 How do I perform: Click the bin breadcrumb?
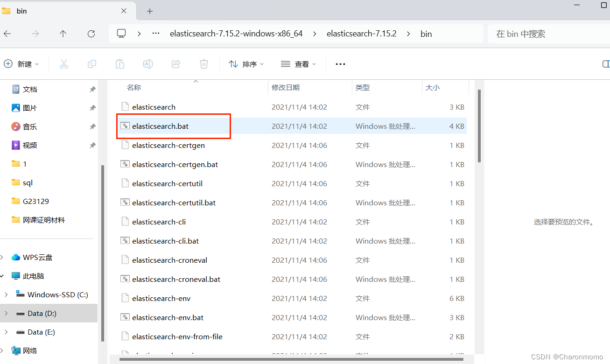click(x=426, y=34)
